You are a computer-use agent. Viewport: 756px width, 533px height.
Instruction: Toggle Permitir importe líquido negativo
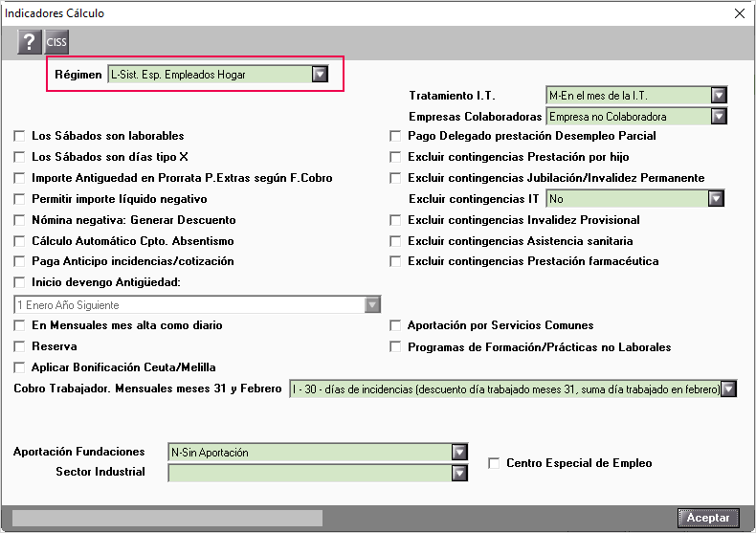(x=19, y=199)
